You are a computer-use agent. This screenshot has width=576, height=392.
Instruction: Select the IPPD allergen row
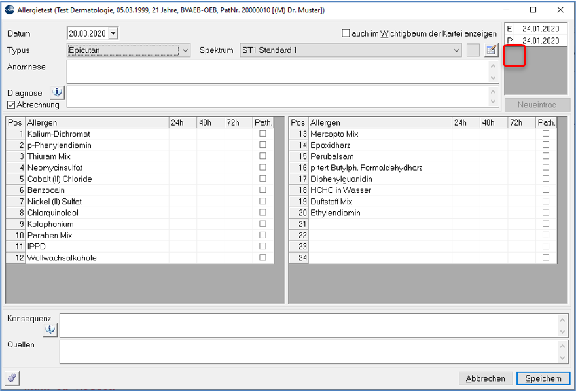(140, 247)
